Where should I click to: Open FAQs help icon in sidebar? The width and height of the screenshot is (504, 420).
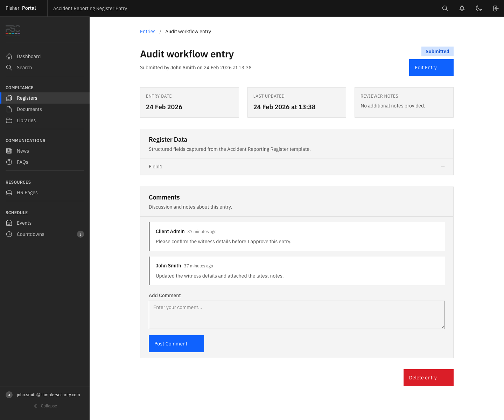point(9,162)
